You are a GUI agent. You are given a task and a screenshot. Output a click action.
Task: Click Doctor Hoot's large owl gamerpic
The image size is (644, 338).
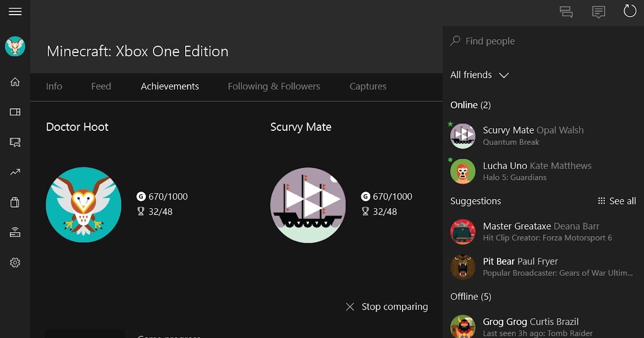coord(84,204)
